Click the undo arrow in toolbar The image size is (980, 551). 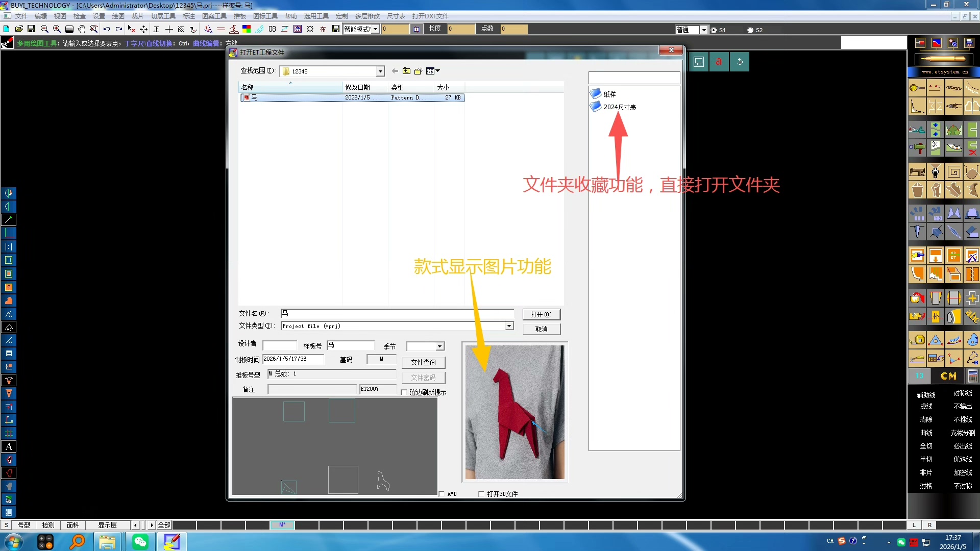tap(106, 29)
